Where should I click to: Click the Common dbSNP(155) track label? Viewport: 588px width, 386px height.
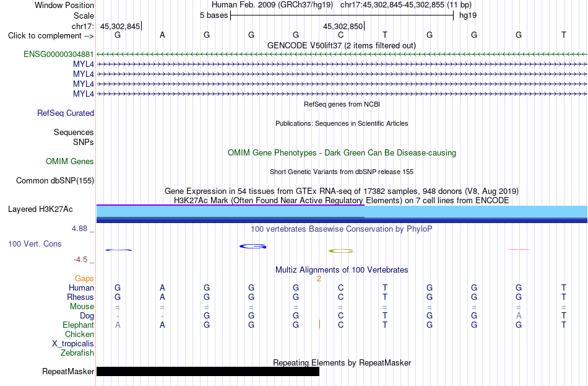click(x=55, y=181)
